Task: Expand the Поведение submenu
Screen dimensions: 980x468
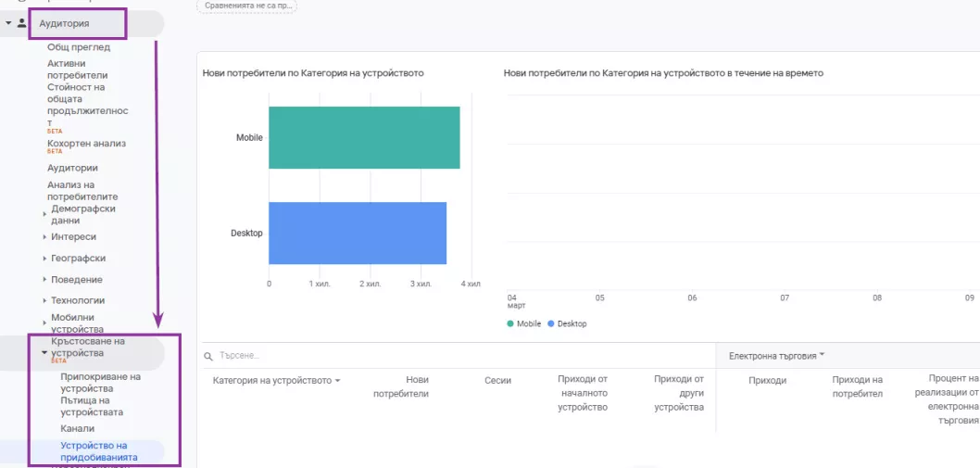Action: click(45, 280)
